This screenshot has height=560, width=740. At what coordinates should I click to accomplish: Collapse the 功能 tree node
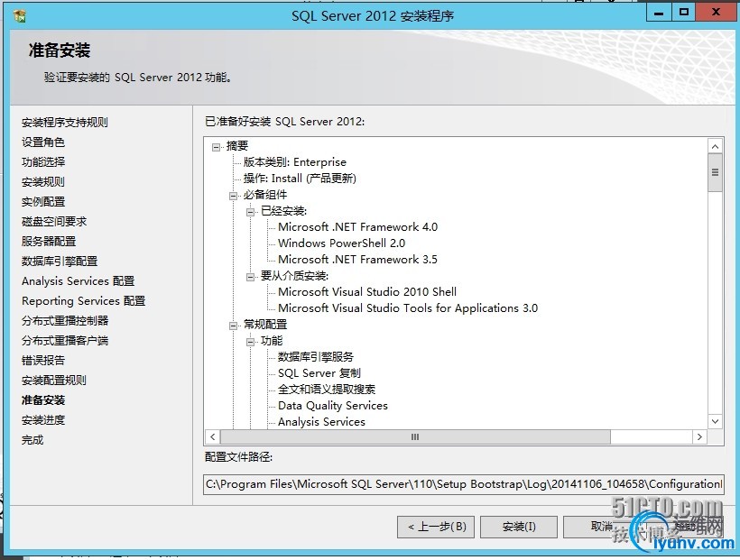[x=251, y=342]
